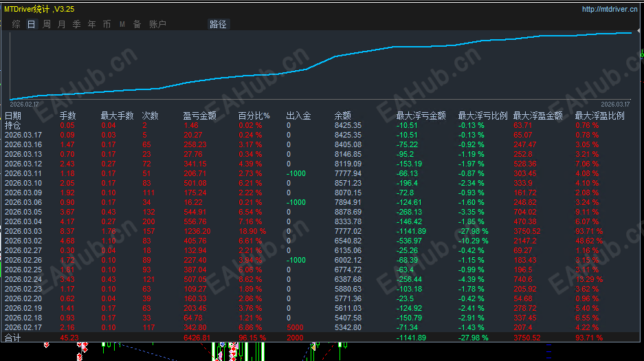Click the MTDriver统计 V3.25 title
The image size is (644, 361).
click(x=39, y=9)
